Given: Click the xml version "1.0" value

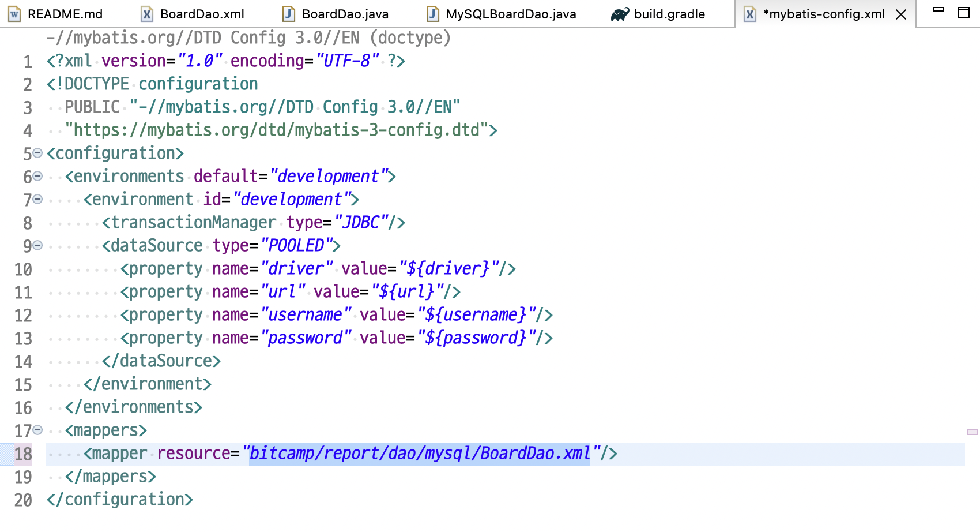Looking at the screenshot, I should [199, 61].
